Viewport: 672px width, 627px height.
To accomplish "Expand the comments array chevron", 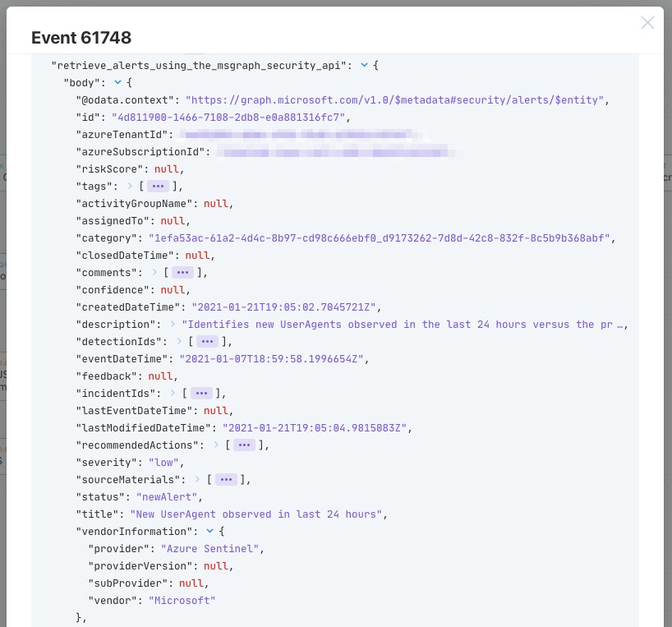I will 154,273.
